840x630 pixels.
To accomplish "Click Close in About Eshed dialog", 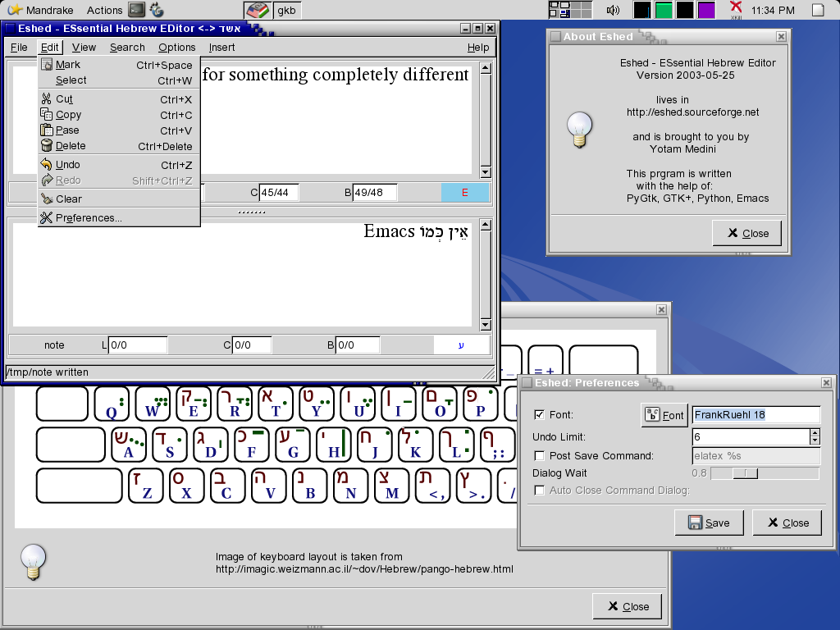I will [x=747, y=233].
